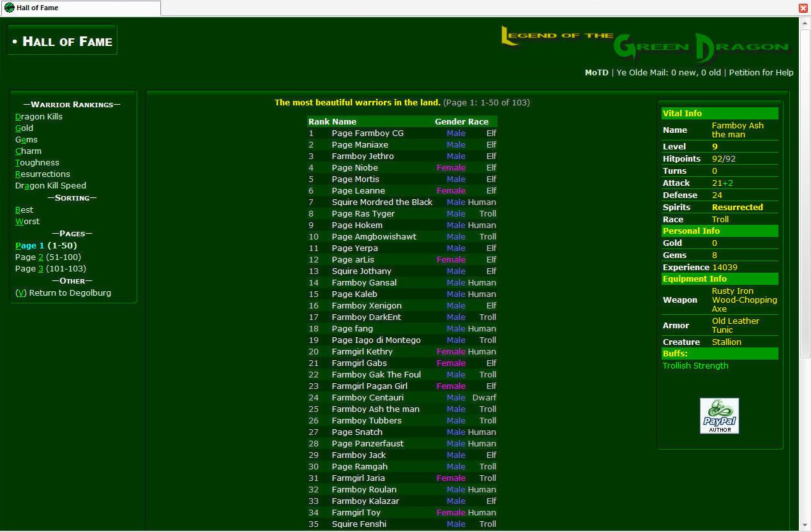This screenshot has width=811, height=532.
Task: Click the vertical page scrollbar
Action: tap(805, 192)
